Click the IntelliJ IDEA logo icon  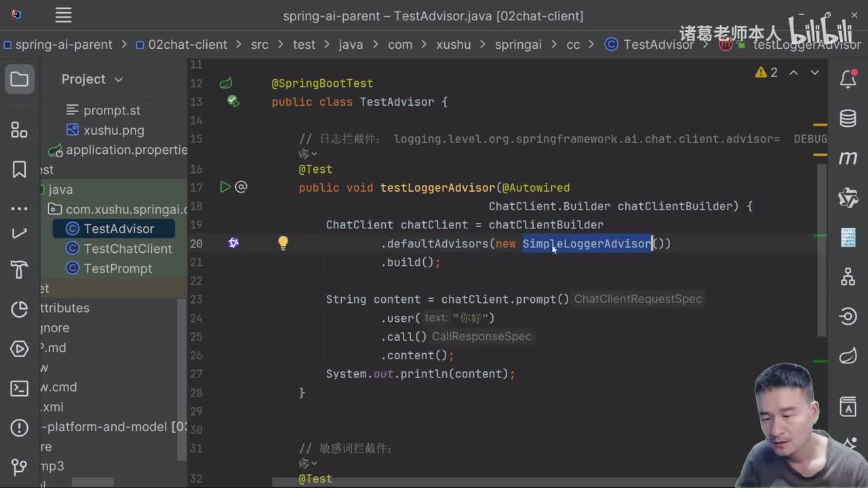pos(16,15)
